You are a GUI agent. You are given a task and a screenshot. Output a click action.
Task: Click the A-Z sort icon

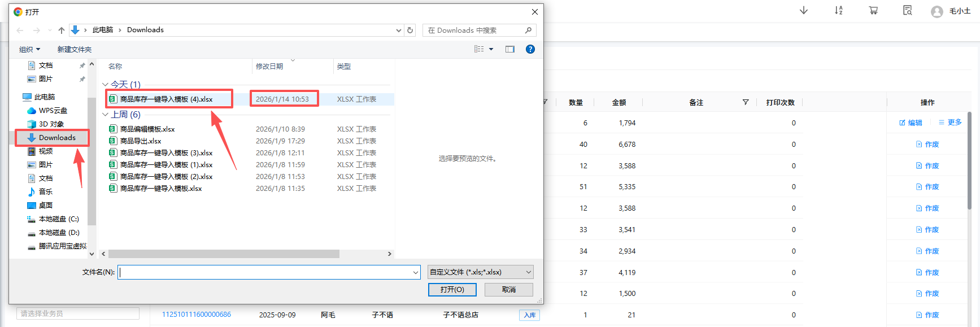838,11
